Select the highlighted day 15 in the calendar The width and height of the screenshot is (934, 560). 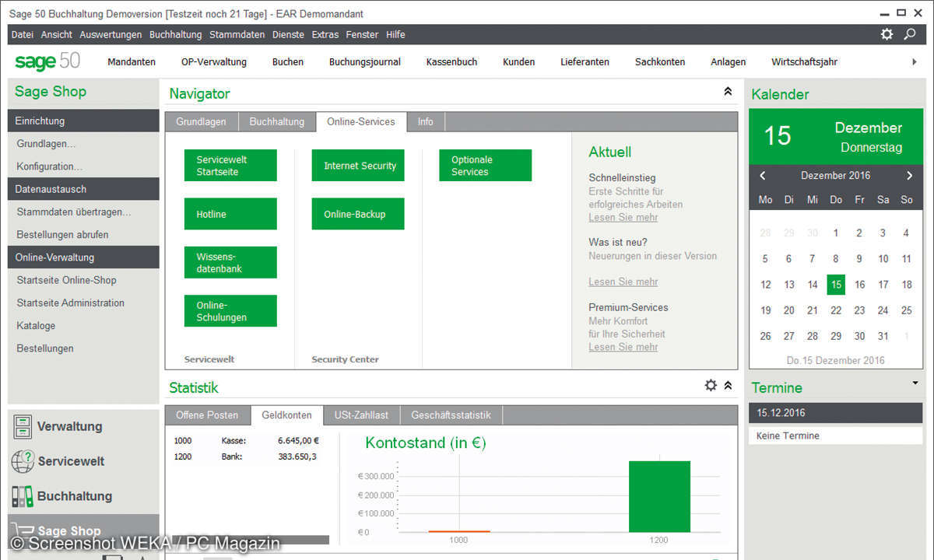(836, 285)
